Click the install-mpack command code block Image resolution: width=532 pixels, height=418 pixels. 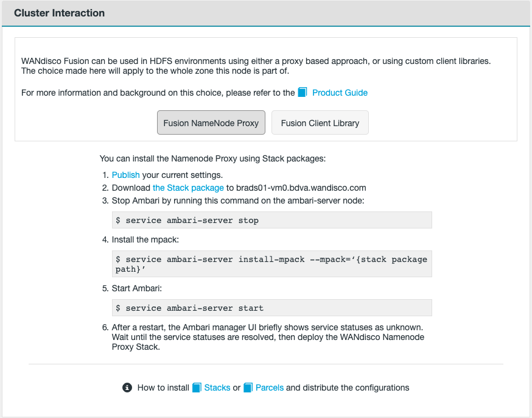click(x=272, y=264)
